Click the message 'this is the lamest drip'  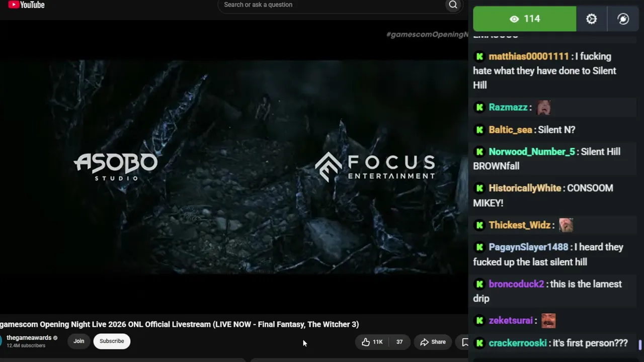pyautogui.click(x=547, y=291)
